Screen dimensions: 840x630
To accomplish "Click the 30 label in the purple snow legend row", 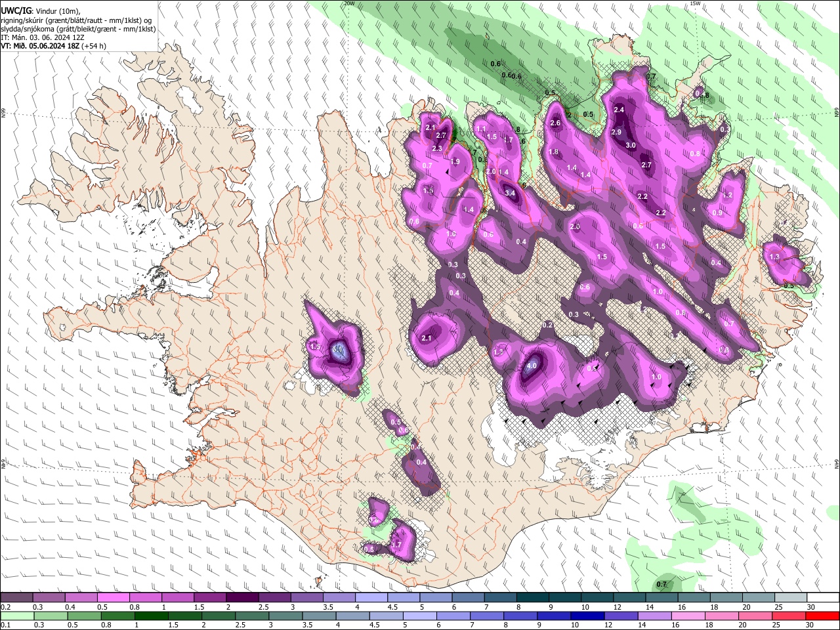I will [811, 608].
